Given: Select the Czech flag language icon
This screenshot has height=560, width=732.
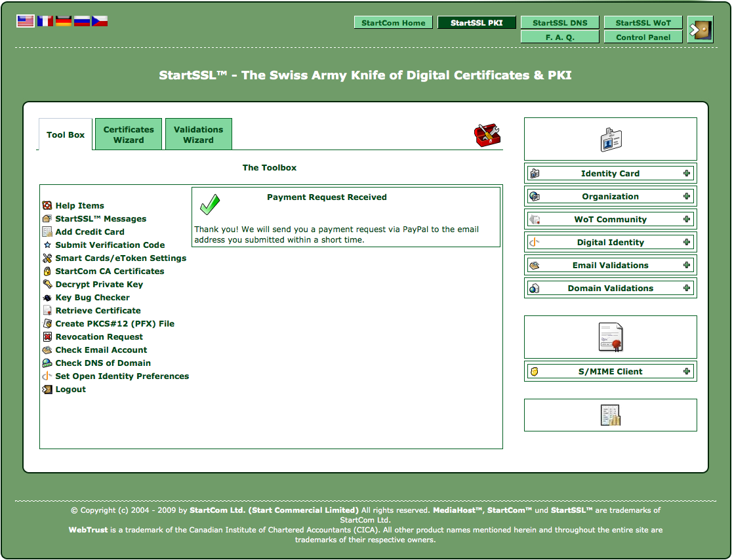Looking at the screenshot, I should click(100, 21).
